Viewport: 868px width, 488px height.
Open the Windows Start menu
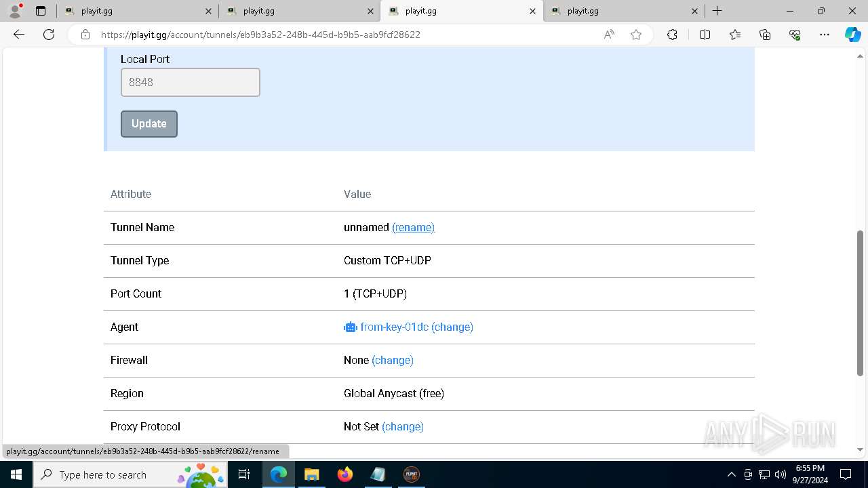pos(16,474)
